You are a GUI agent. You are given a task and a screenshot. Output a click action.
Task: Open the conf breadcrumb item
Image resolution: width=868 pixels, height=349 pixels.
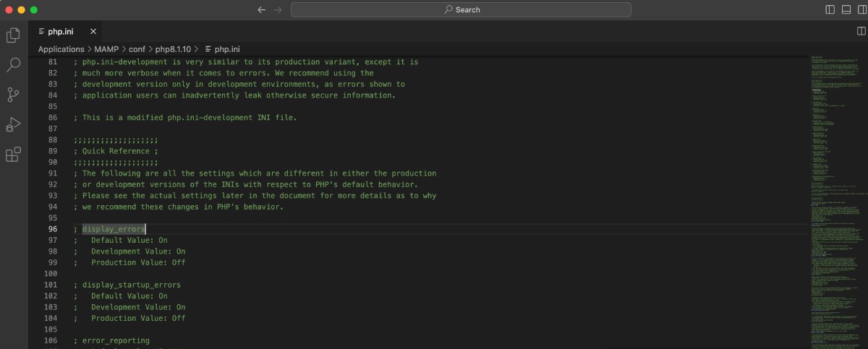point(137,49)
